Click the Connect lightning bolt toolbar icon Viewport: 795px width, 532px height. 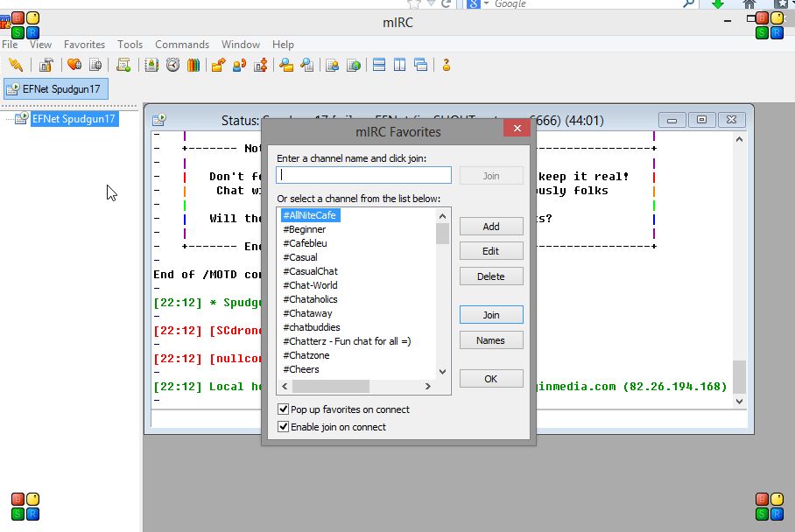pyautogui.click(x=16, y=65)
